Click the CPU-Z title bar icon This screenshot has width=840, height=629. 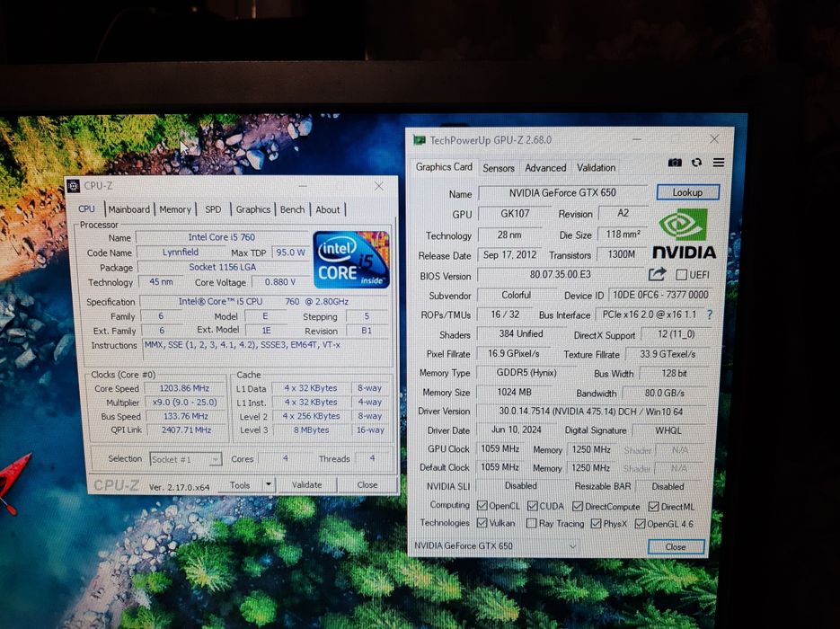coord(74,186)
